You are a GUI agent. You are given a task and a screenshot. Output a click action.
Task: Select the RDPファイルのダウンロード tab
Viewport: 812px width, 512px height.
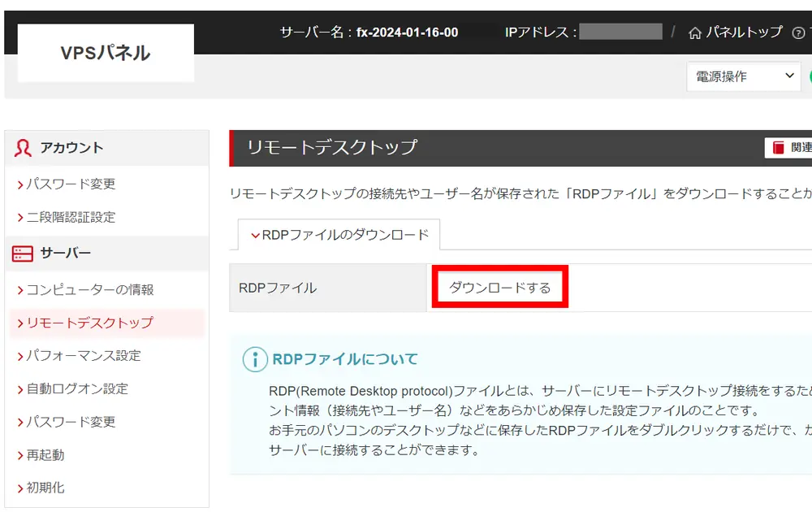coord(341,235)
